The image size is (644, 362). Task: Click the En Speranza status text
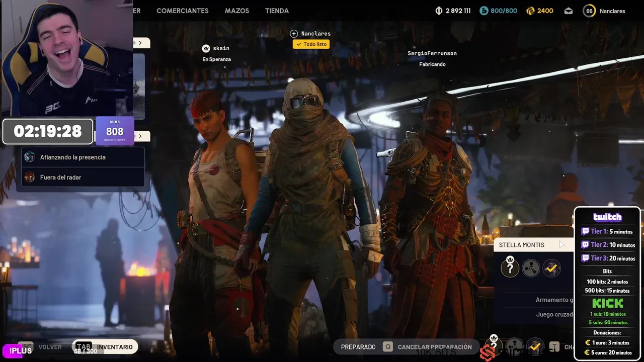click(217, 59)
